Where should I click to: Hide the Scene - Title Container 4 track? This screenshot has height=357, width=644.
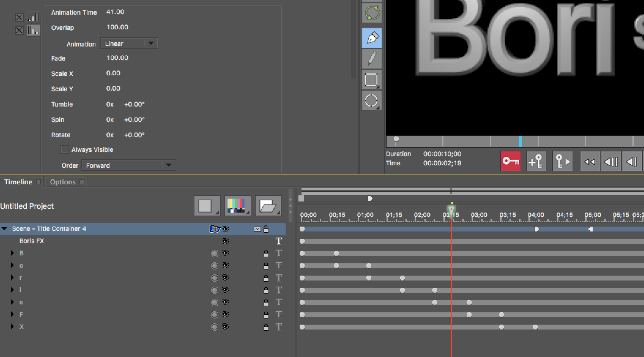tap(225, 229)
